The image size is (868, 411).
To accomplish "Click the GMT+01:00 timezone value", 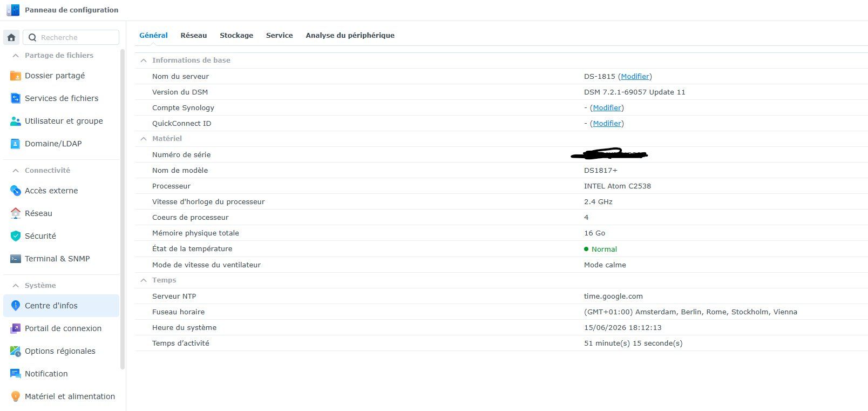I will coord(690,312).
